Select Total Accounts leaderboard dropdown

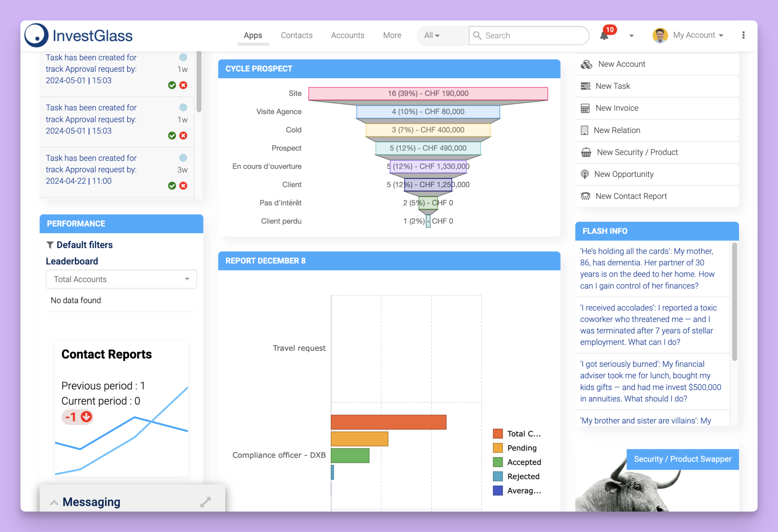[x=120, y=279]
